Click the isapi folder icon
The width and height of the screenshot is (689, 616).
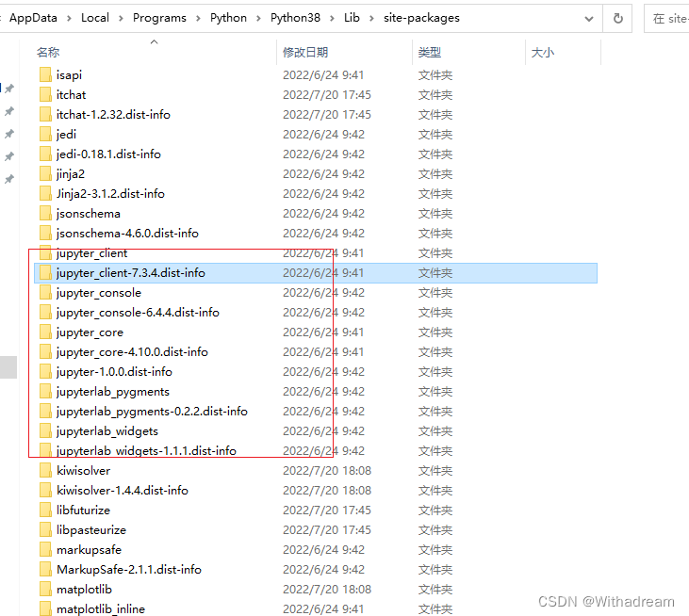pos(45,74)
